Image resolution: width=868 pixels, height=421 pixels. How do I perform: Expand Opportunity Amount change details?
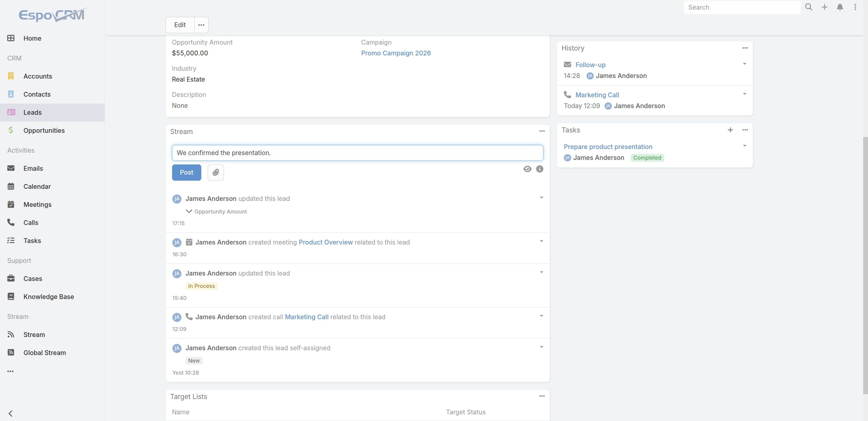189,211
